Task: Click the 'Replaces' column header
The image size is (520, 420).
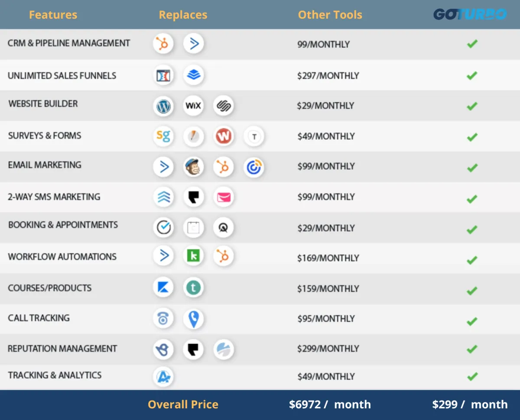Action: [x=183, y=15]
